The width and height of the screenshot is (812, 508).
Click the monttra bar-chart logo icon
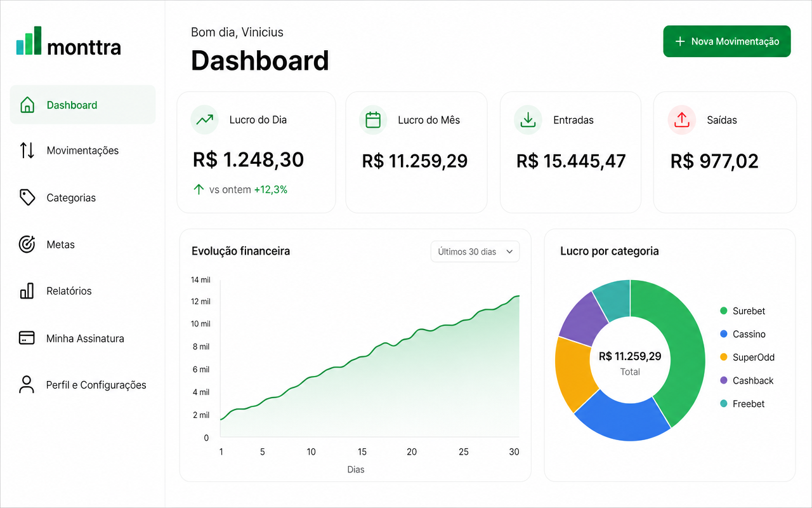pos(29,41)
